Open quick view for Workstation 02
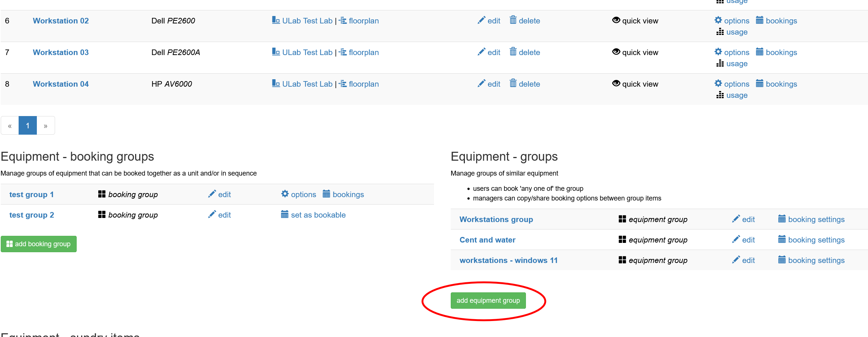868x337 pixels. pos(616,20)
